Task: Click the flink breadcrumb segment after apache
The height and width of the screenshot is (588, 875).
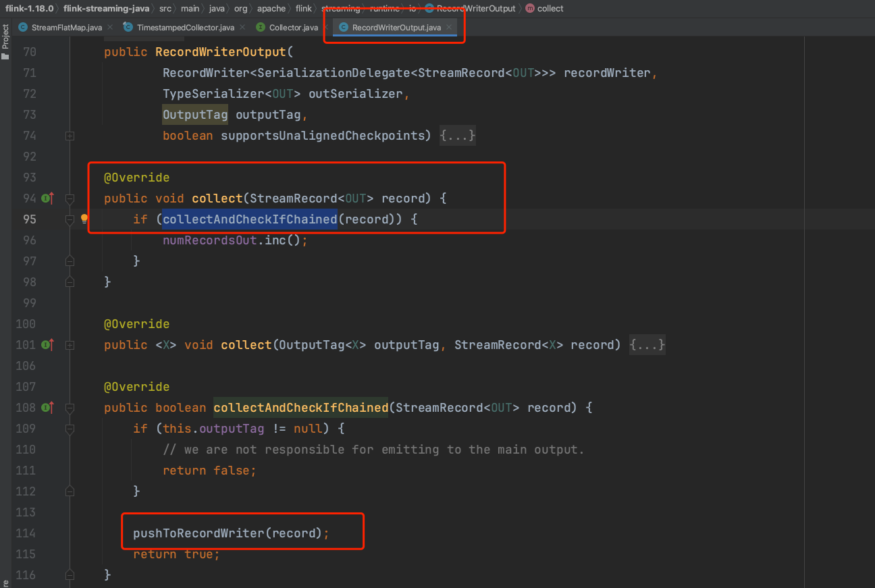Action: pos(304,8)
